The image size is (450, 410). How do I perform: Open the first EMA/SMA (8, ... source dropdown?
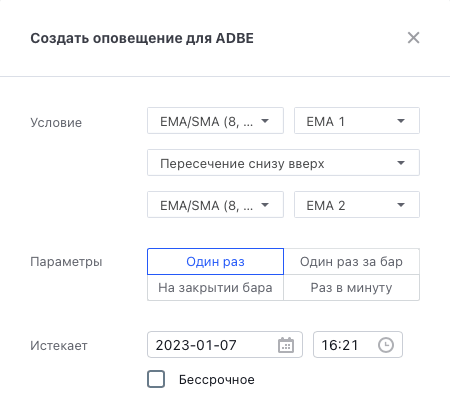point(215,121)
